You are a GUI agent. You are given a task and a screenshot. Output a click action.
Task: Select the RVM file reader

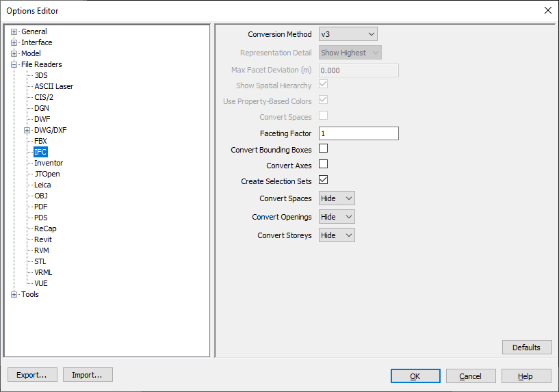(42, 250)
